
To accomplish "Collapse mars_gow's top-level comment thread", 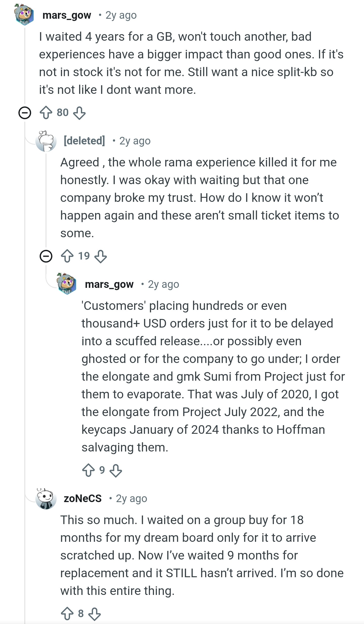I will [25, 113].
